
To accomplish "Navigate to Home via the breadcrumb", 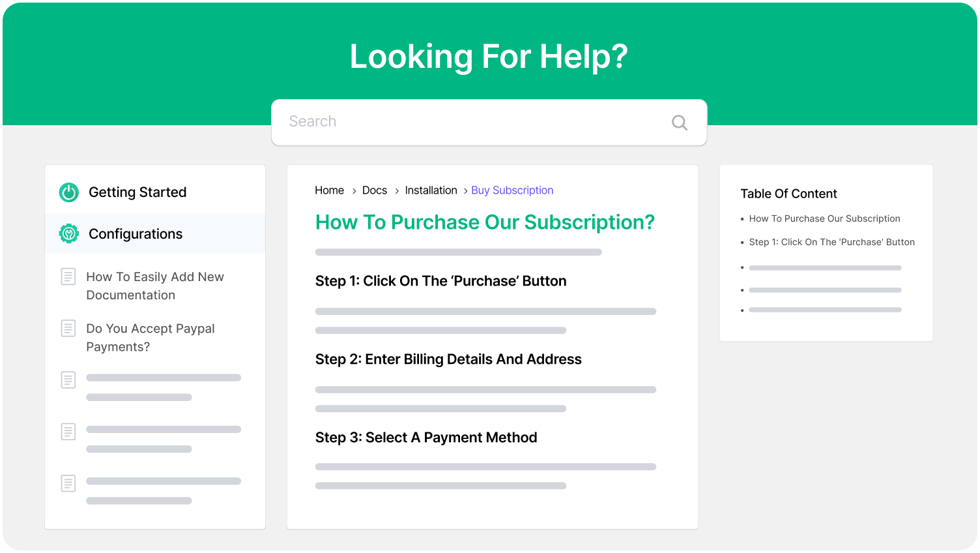I will click(x=329, y=190).
